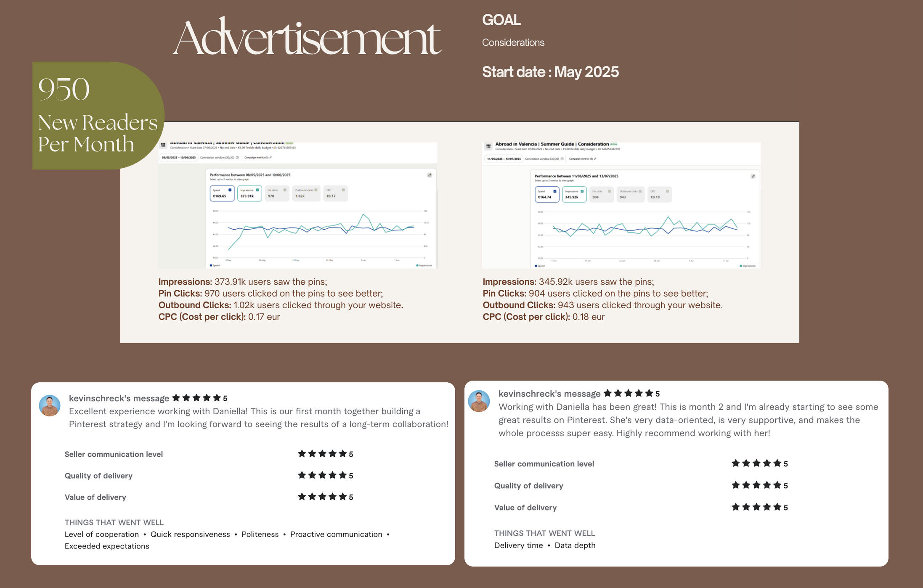Click the pencil icon on the June–July performance chart
This screenshot has height=588, width=923.
753,176
